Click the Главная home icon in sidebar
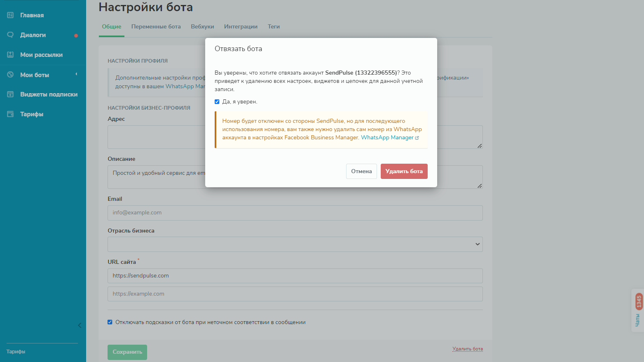 [x=10, y=15]
